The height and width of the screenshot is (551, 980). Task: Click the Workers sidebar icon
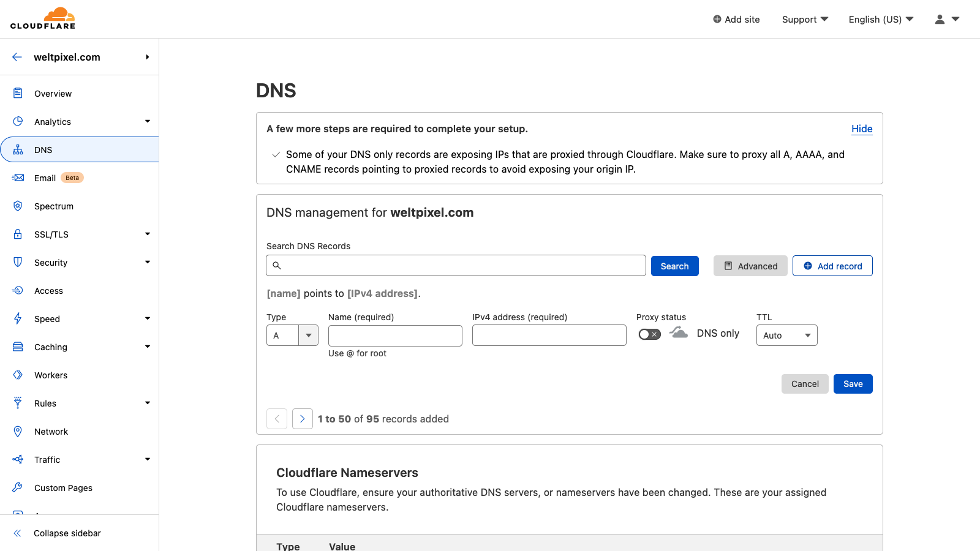(18, 375)
